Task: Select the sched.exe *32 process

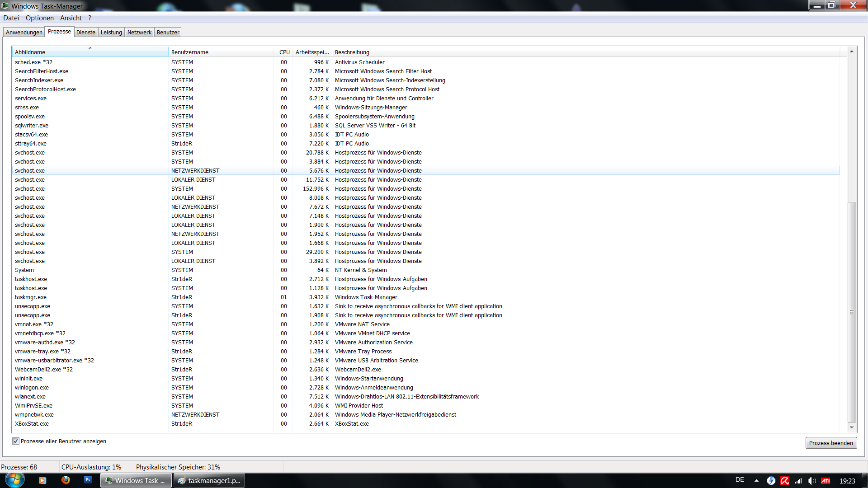Action: 426,62
